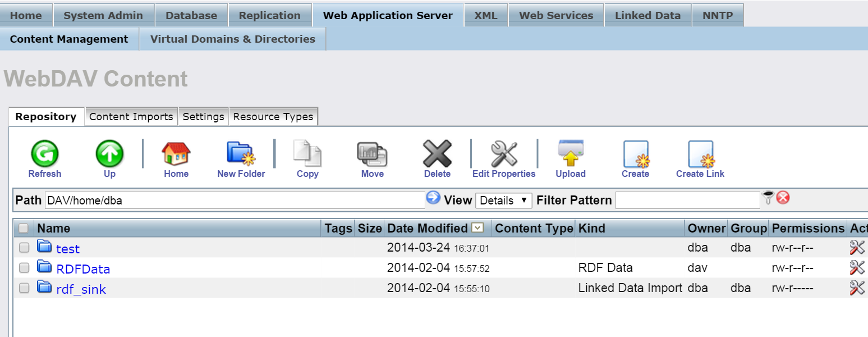Viewport: 868px width, 337px height.
Task: Open the View Details dropdown
Action: coord(503,201)
